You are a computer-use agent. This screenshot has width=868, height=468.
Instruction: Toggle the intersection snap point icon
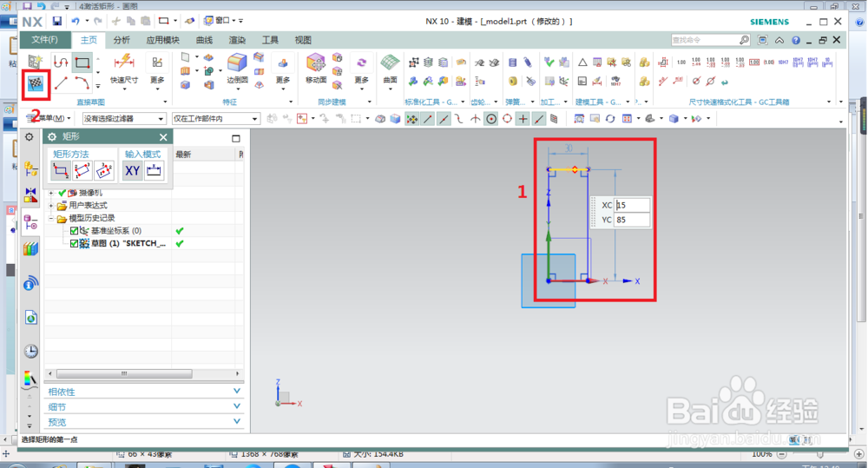(476, 119)
